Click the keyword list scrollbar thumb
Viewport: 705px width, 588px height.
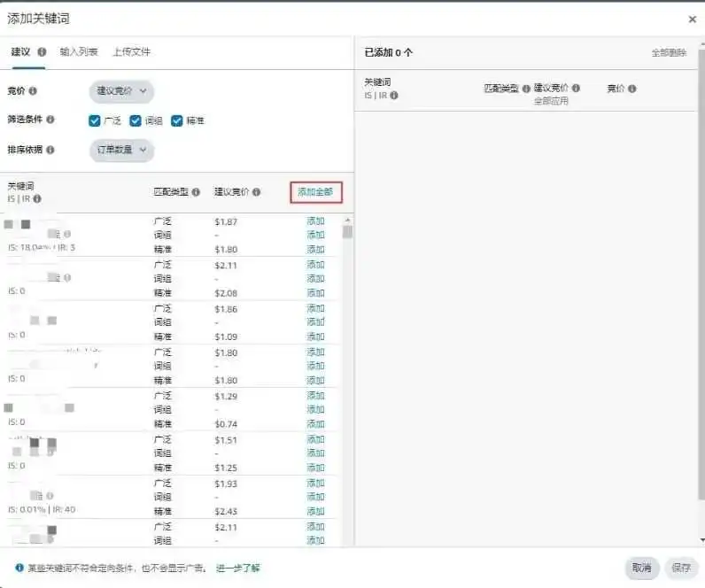[347, 232]
